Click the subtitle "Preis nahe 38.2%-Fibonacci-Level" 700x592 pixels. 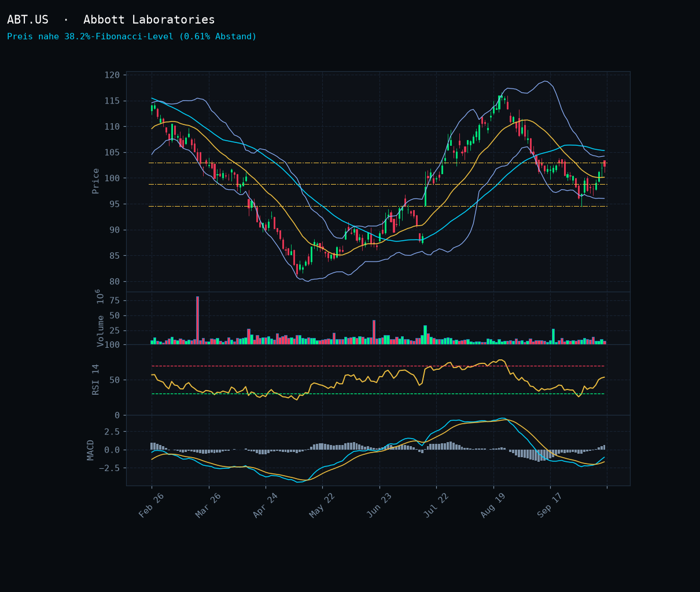pos(91,36)
